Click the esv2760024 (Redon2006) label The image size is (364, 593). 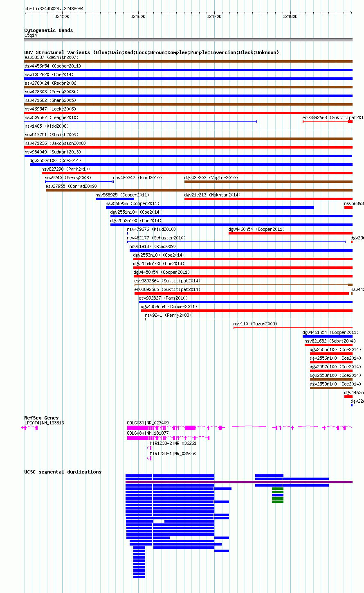[52, 83]
